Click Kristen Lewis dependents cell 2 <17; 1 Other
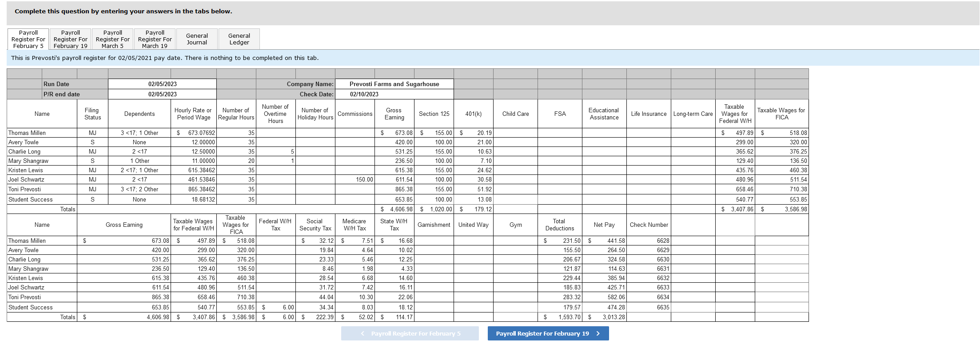 (139, 170)
